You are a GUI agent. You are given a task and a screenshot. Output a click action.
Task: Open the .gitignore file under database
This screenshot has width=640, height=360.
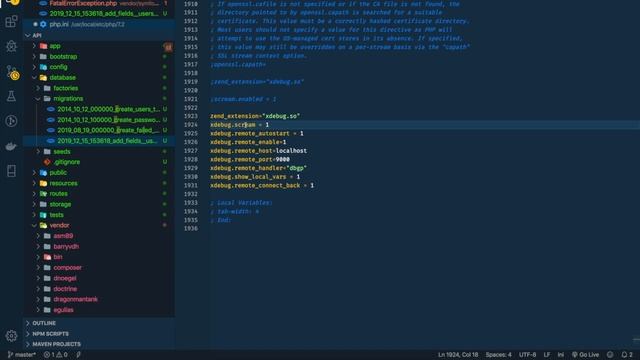coord(99,162)
